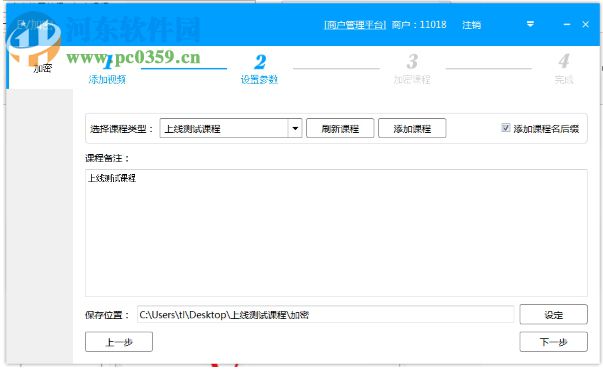Click the 上一步 button

(x=119, y=342)
